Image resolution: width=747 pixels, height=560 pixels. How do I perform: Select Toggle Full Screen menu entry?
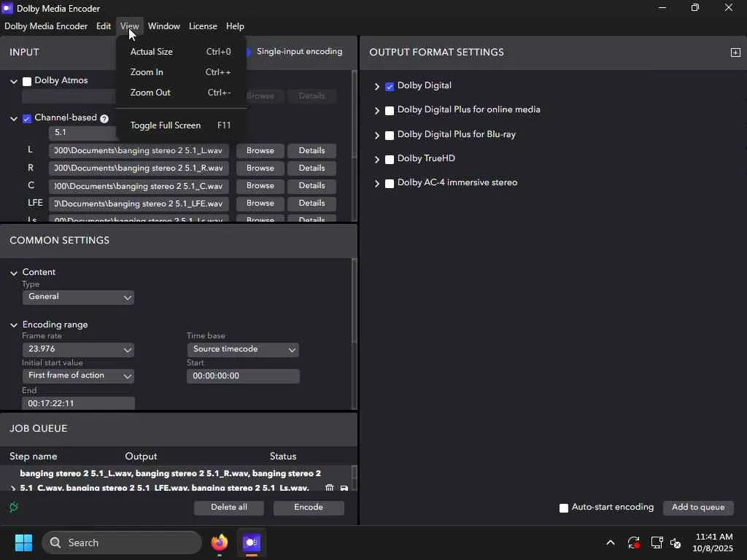[x=181, y=125]
